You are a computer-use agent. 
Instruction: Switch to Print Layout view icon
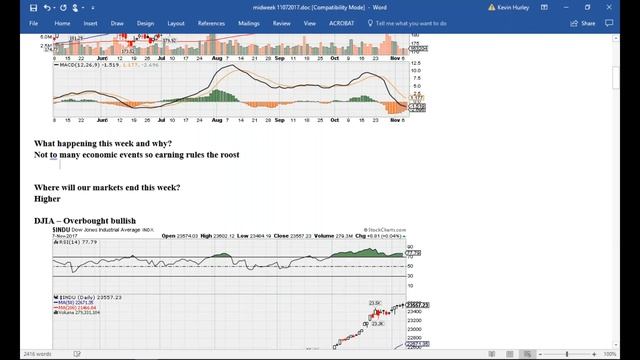(510, 354)
